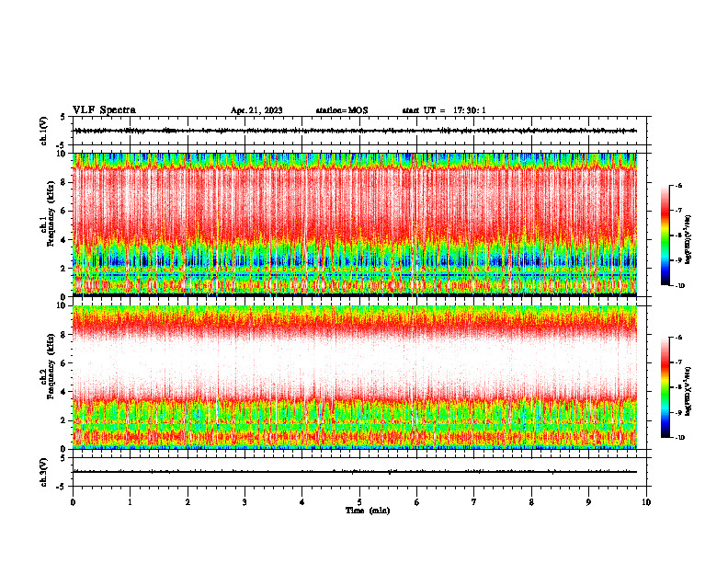This screenshot has width=728, height=563.
Task: Click time axis tick label "1"
Action: (130, 502)
